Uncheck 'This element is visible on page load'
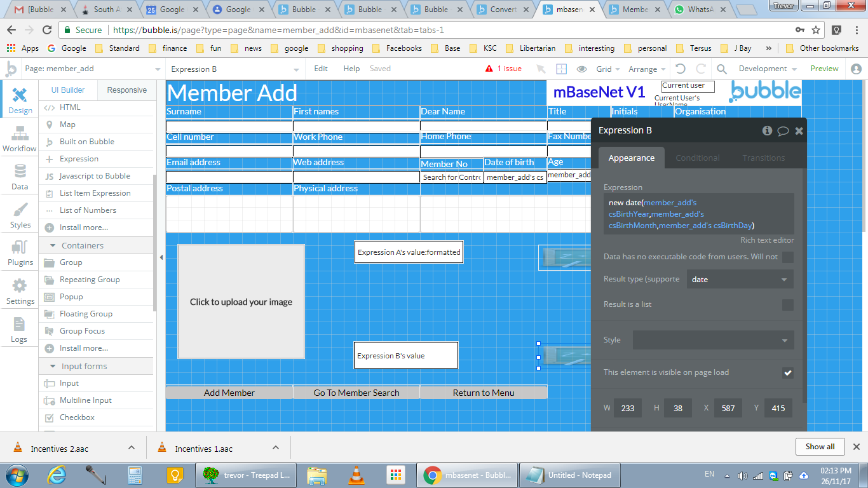868x488 pixels. [788, 373]
